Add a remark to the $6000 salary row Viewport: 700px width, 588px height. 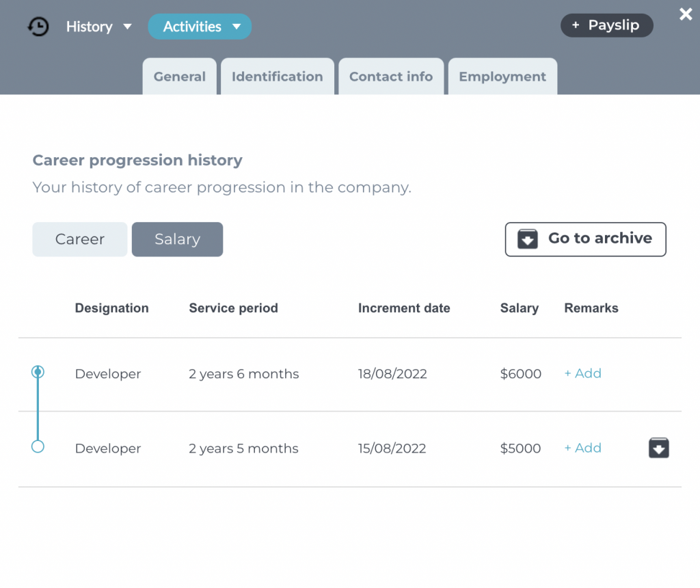(x=582, y=373)
